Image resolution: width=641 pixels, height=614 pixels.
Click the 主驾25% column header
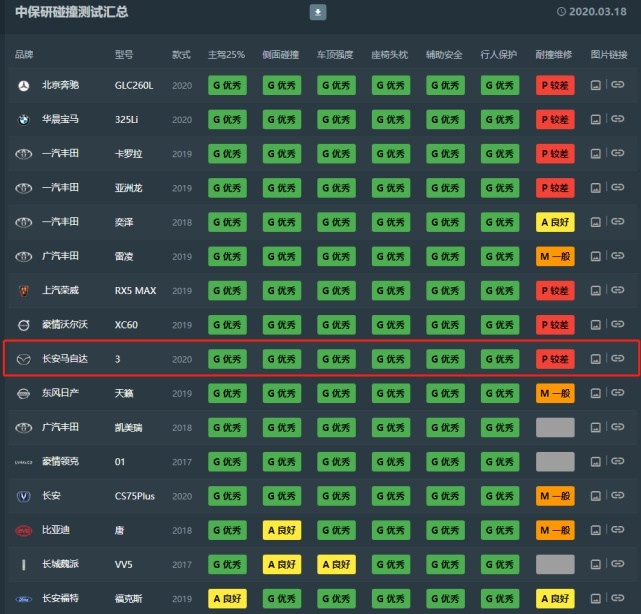(x=226, y=54)
